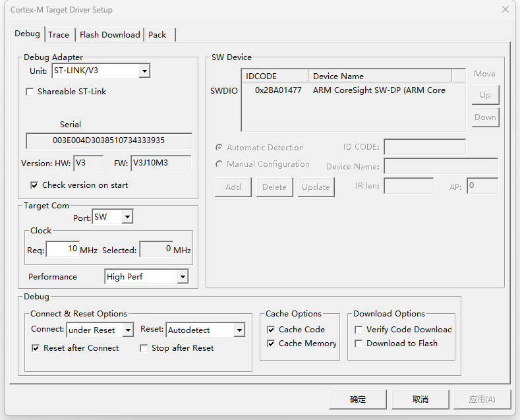Click the Req clock MHz input
The image size is (520, 420).
[63, 249]
